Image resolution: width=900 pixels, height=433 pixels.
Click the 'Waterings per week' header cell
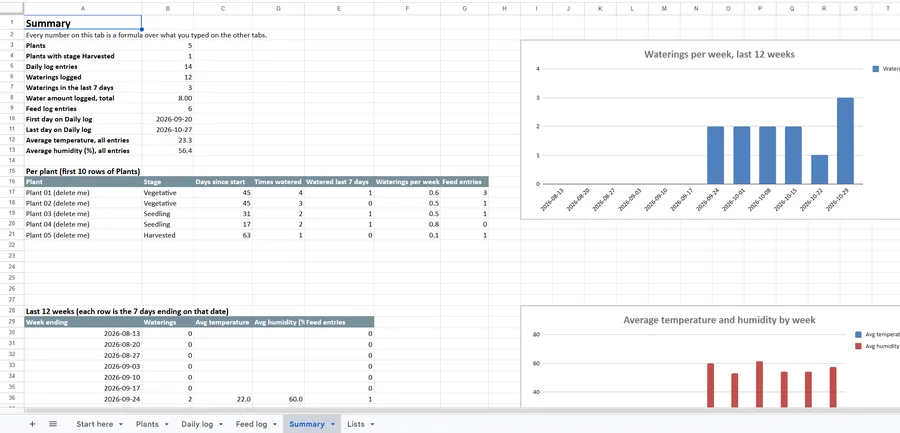[407, 181]
